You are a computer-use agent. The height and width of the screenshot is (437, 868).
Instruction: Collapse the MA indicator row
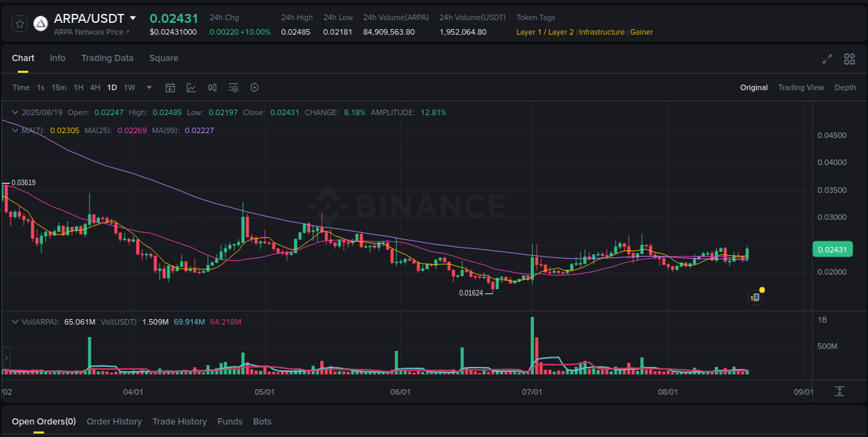point(15,130)
